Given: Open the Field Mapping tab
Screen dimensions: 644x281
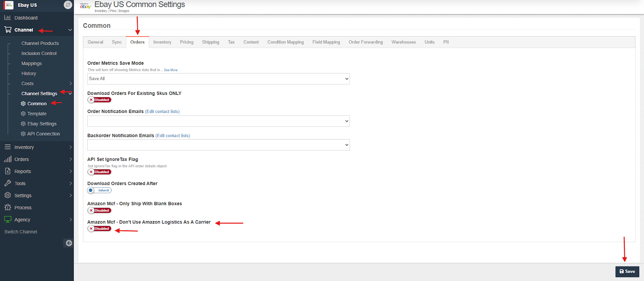Looking at the screenshot, I should [x=326, y=42].
